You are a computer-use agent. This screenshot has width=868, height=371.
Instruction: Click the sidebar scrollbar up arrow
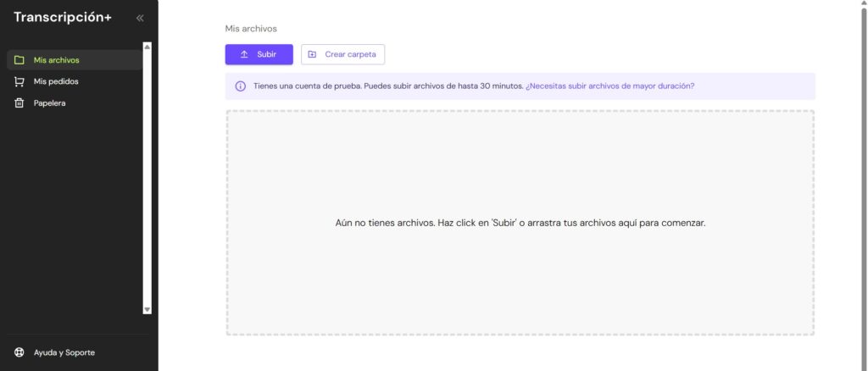[147, 46]
